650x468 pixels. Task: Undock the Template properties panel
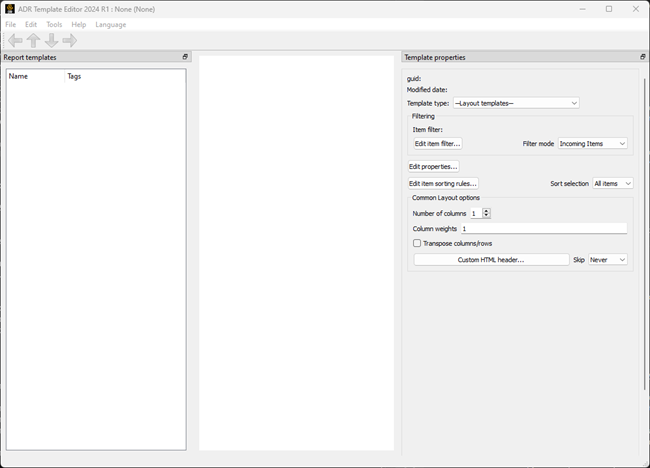click(642, 57)
